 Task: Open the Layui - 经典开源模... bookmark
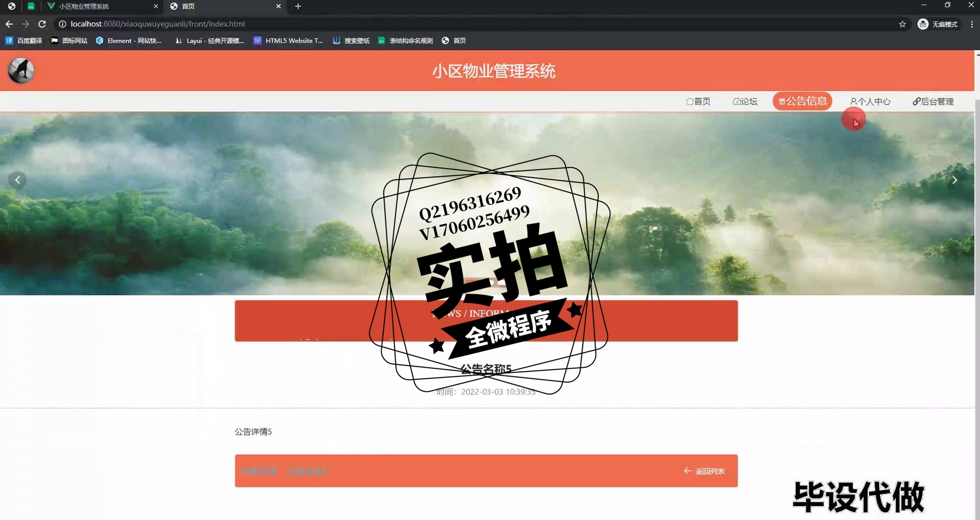(210, 40)
